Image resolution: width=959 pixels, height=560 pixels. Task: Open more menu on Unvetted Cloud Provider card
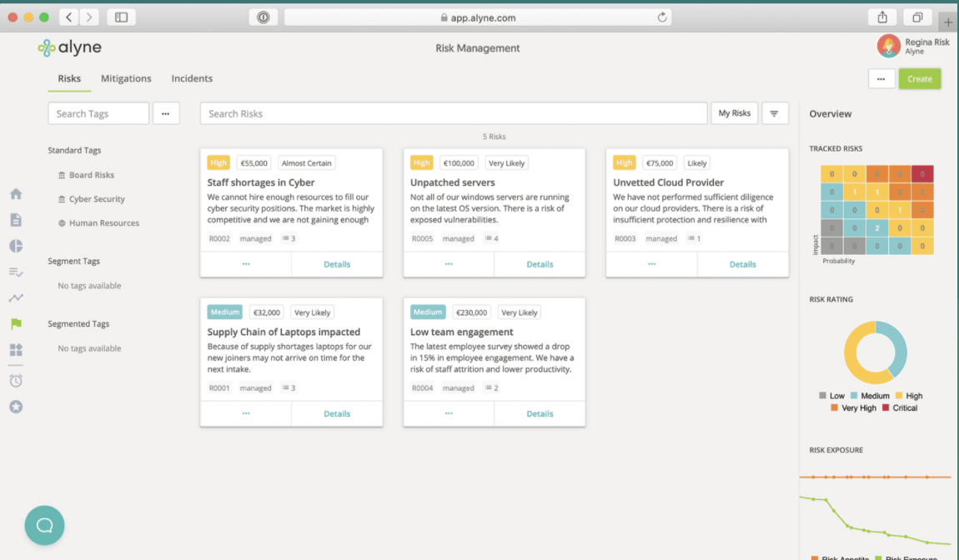coord(652,264)
